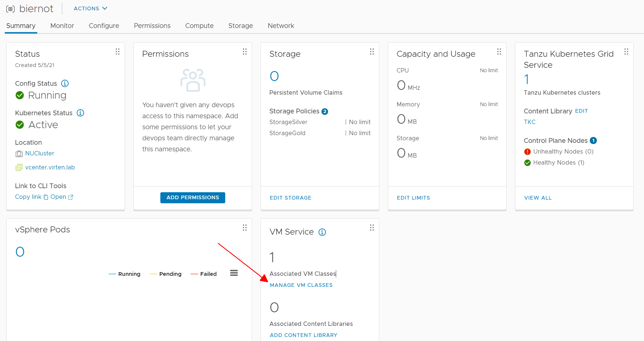Click the Active green check icon
The image size is (644, 341).
(20, 125)
